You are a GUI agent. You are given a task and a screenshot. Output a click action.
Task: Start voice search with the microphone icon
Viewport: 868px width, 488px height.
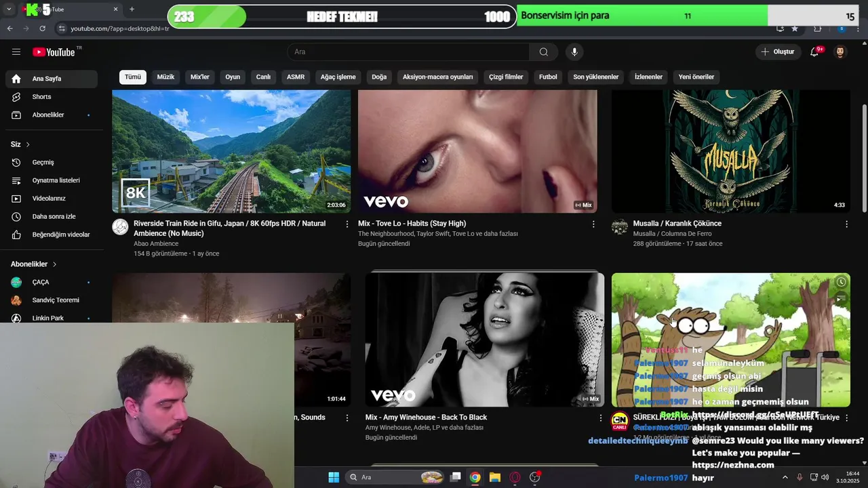[x=574, y=52]
